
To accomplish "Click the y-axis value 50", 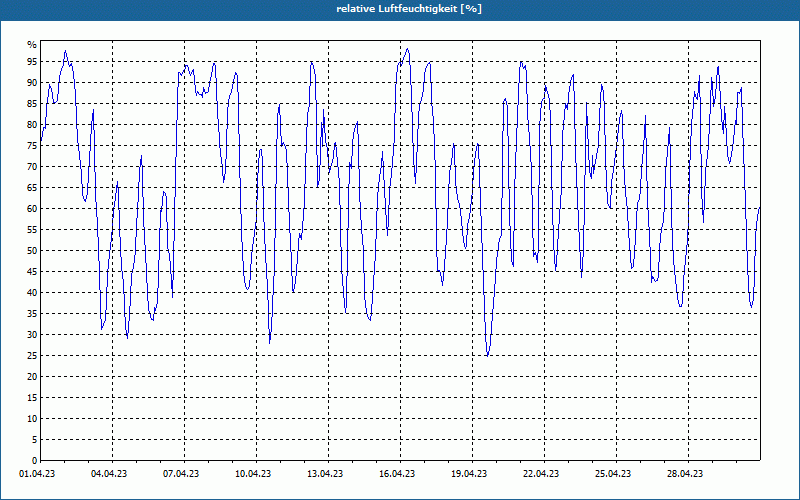I will point(32,251).
